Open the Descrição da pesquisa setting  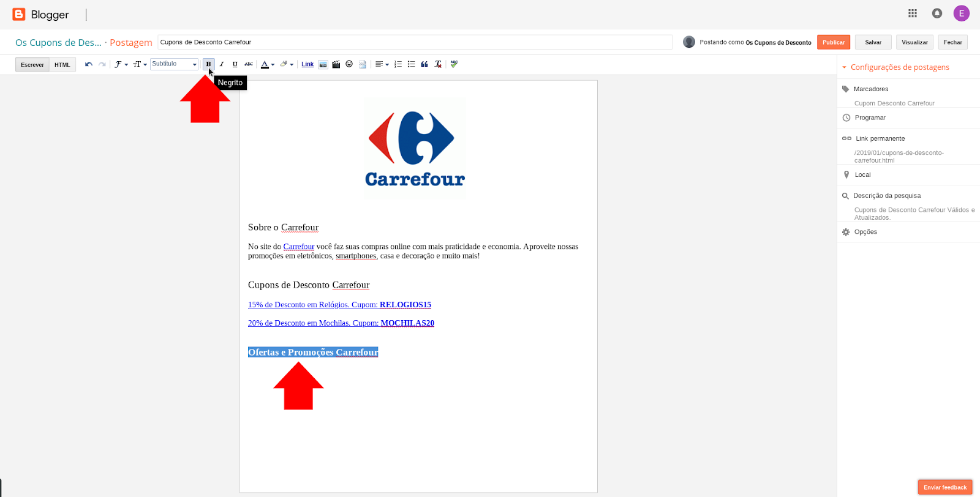pos(887,196)
